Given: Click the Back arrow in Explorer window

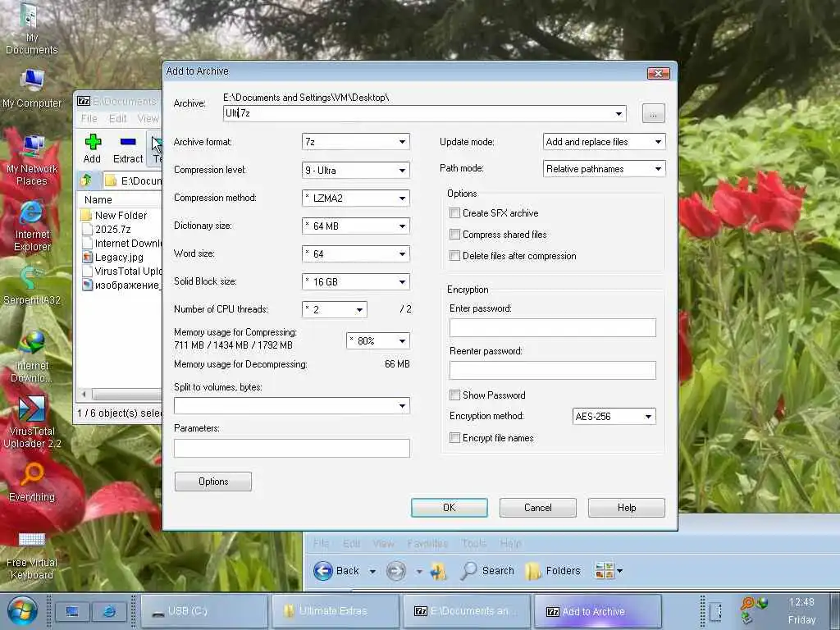Looking at the screenshot, I should pyautogui.click(x=323, y=571).
